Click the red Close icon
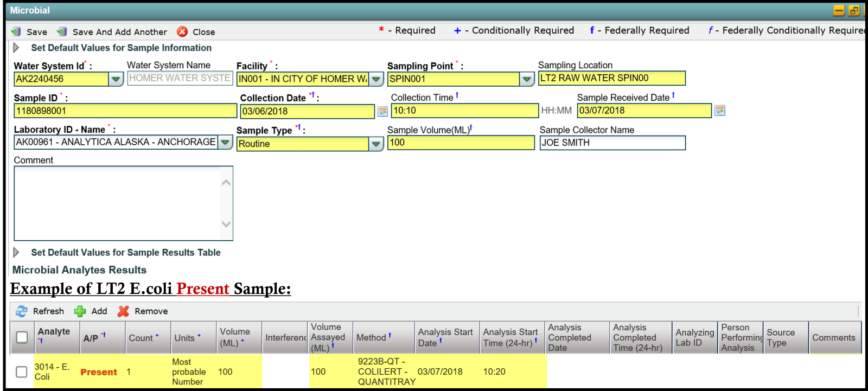The image size is (868, 391). pyautogui.click(x=182, y=32)
